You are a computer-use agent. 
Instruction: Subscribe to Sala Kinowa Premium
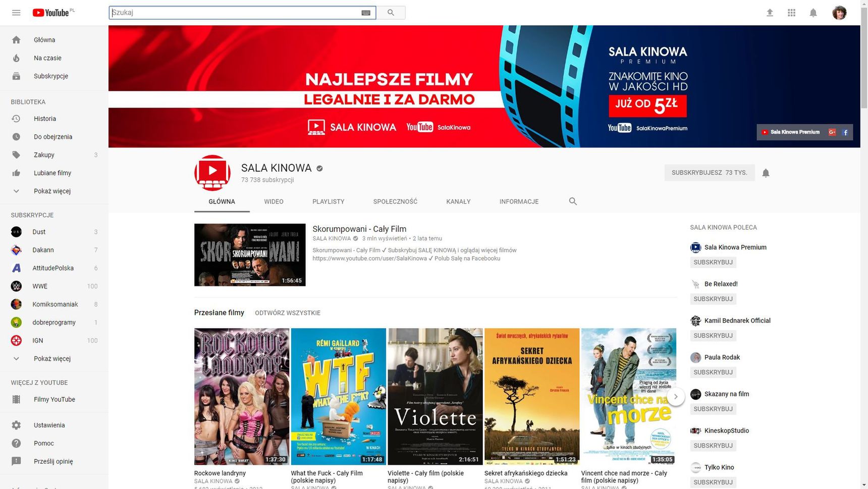coord(713,263)
